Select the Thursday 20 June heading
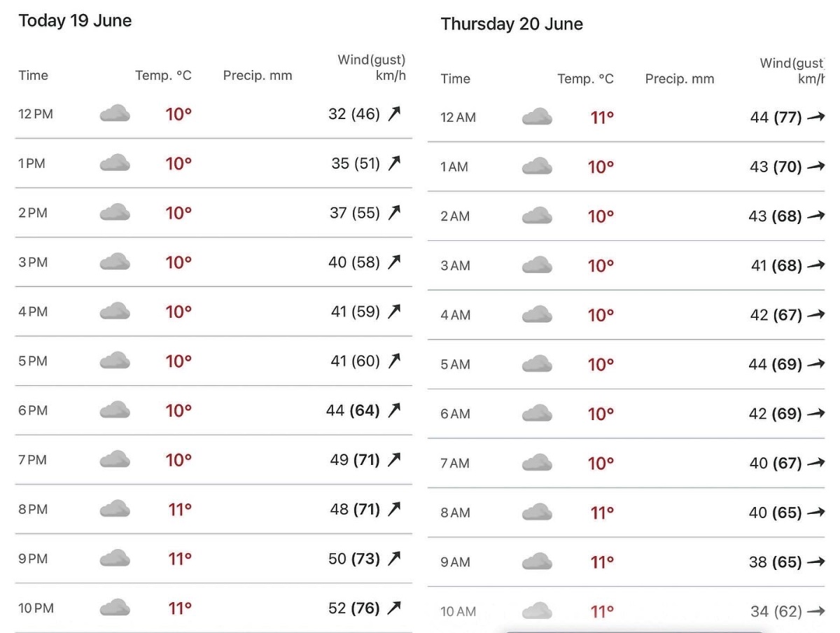The image size is (840, 633). pos(512,24)
